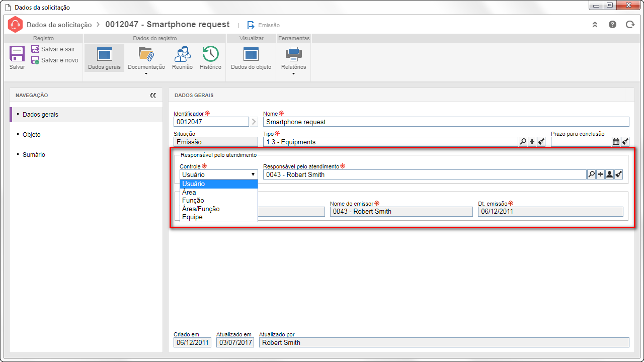This screenshot has height=362, width=644.
Task: Search Tipo with magnifier icon
Action: pos(523,142)
